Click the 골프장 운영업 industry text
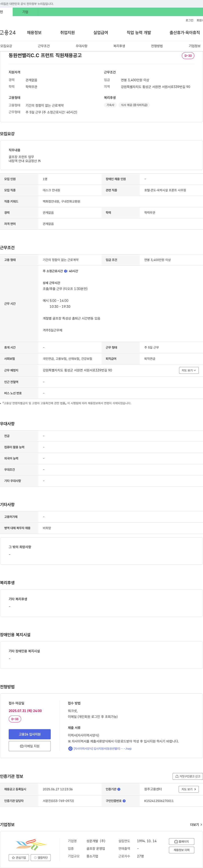This screenshot has height=868, width=203. click(96, 849)
